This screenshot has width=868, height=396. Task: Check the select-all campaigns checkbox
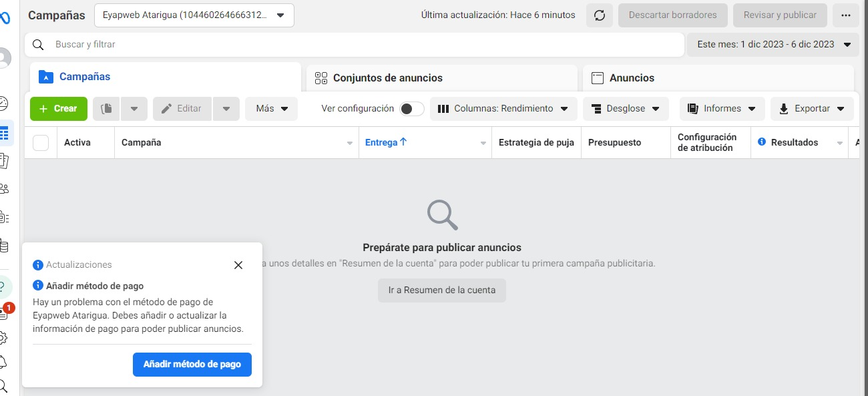[41, 143]
